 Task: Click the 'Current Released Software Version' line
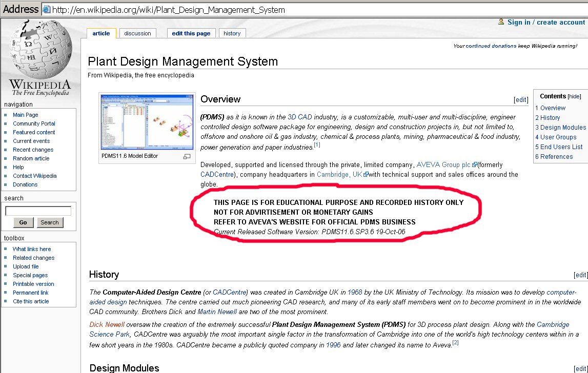309,232
